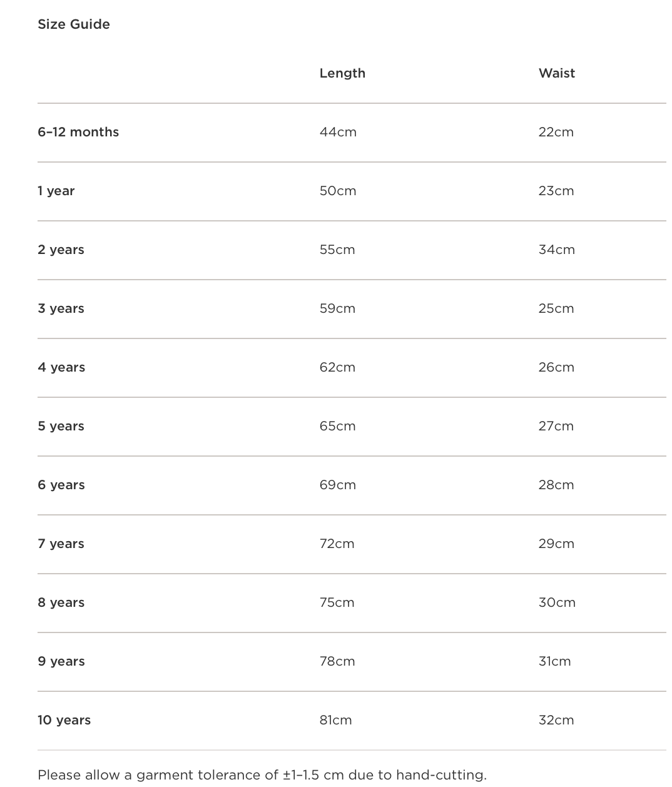Screen dimensions: 672x787
Task: Select the 10 years row label
Action: pyautogui.click(x=64, y=720)
